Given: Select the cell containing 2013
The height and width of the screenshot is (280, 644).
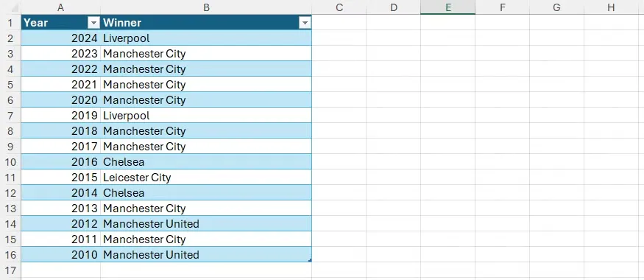Looking at the screenshot, I should click(x=61, y=209).
